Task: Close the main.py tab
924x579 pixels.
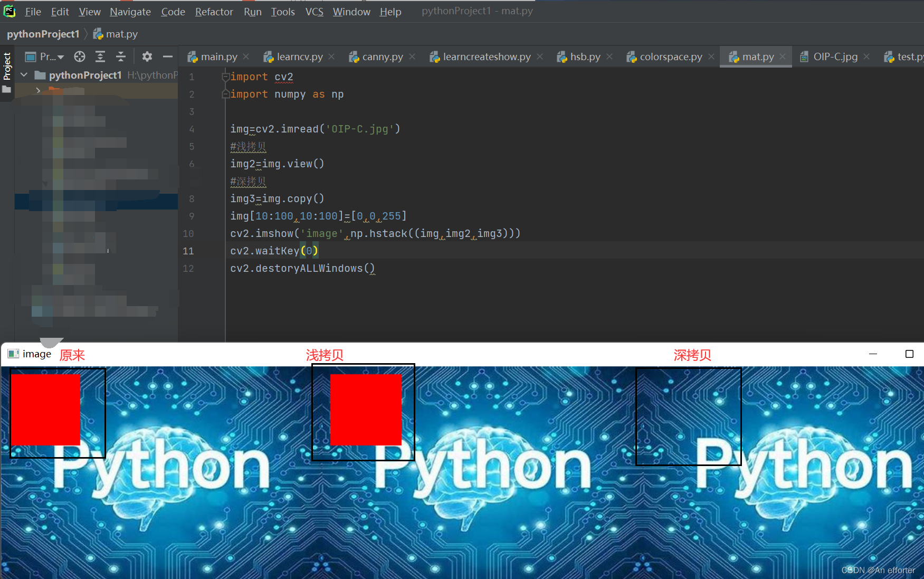Action: 246,56
